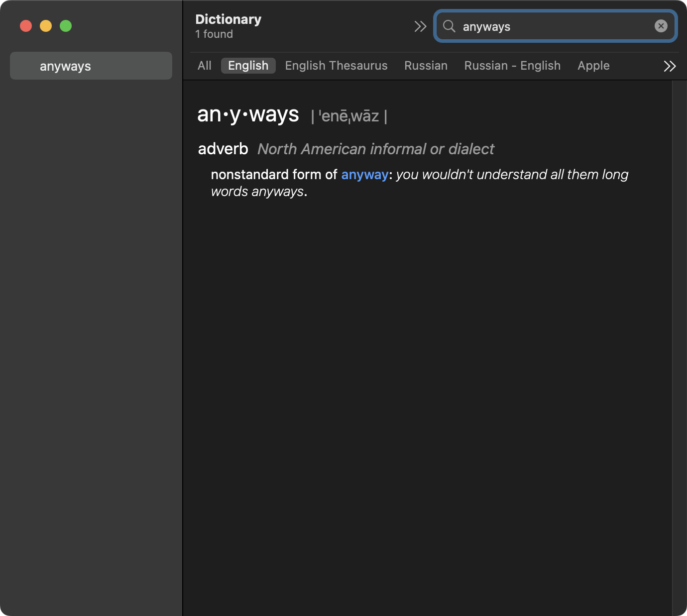
Task: Click the pronunciation text ˈenēˌwāz
Action: pos(349,116)
